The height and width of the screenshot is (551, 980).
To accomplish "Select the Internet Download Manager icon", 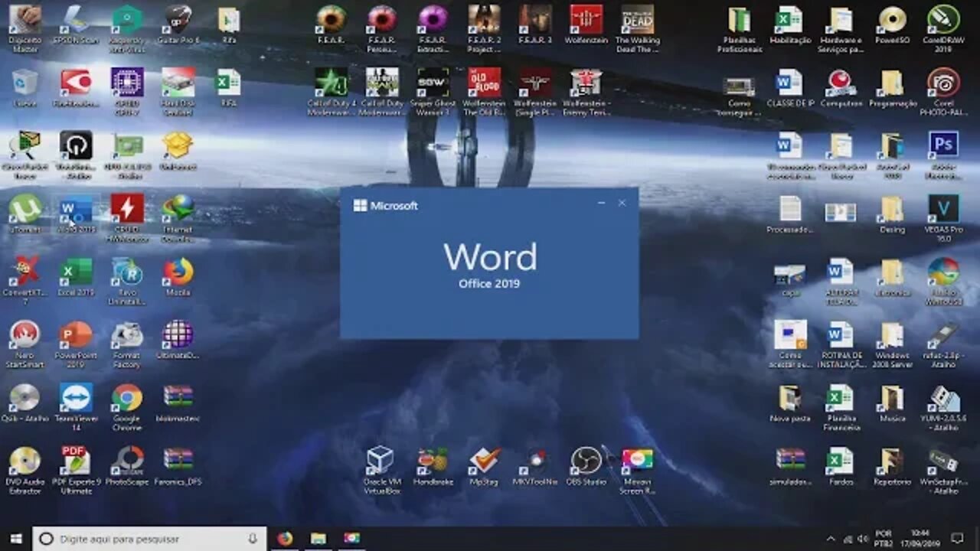I will pyautogui.click(x=178, y=218).
